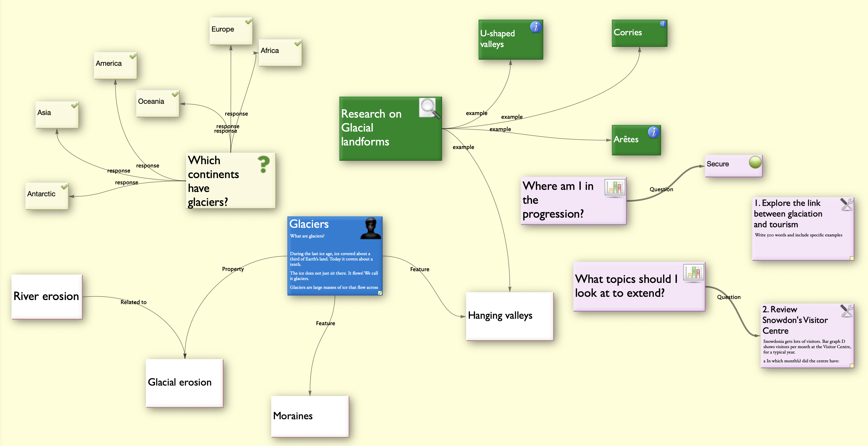Toggle checkmark on Europe node
This screenshot has height=446, width=868.
click(248, 22)
